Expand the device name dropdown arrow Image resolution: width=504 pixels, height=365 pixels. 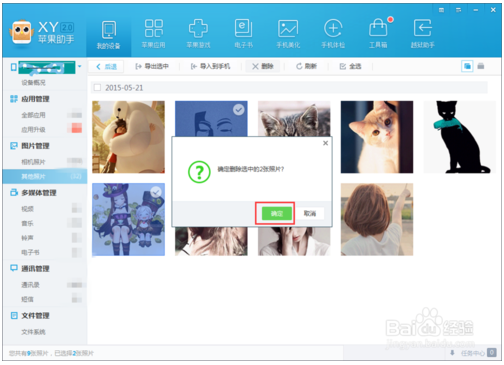pos(80,66)
